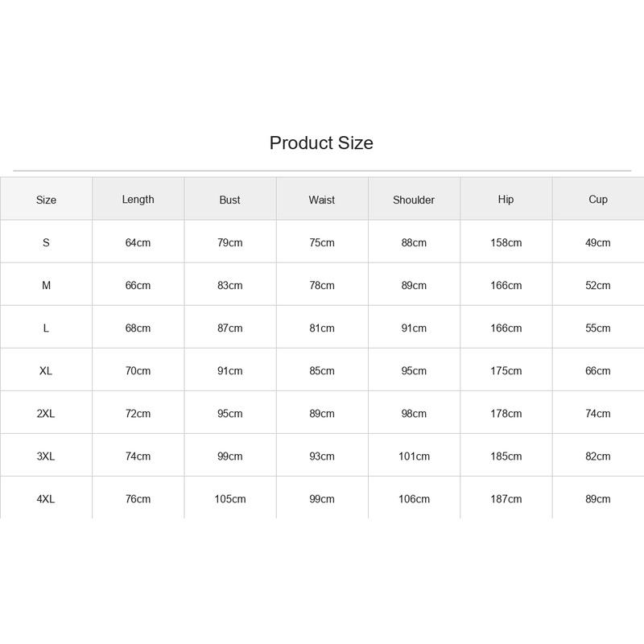Select the Shoulder column header
The height and width of the screenshot is (644, 644).
click(414, 200)
